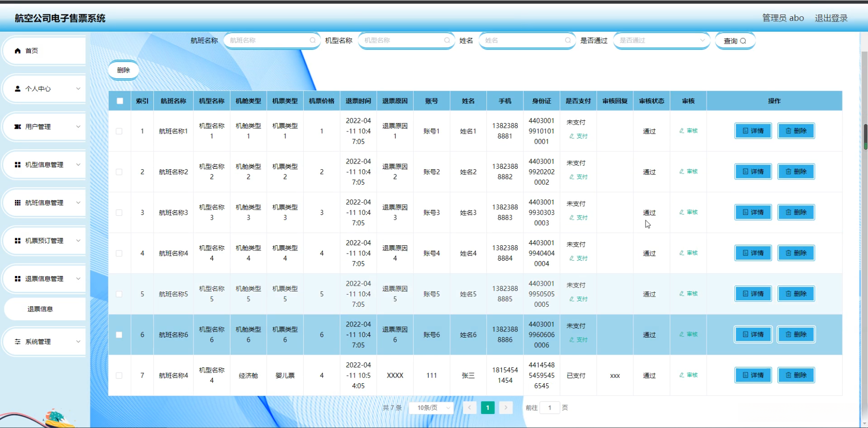
Task: Click the home icon beside 首页
Action: [x=18, y=51]
